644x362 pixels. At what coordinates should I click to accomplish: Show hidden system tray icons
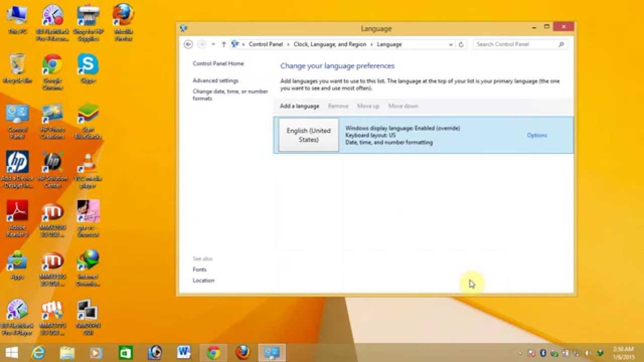point(520,353)
